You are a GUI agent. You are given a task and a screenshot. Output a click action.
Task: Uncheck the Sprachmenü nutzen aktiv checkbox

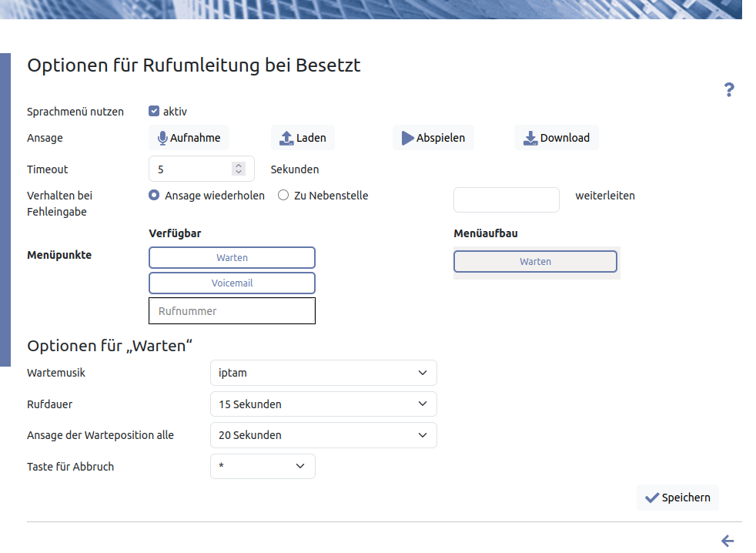[x=154, y=111]
